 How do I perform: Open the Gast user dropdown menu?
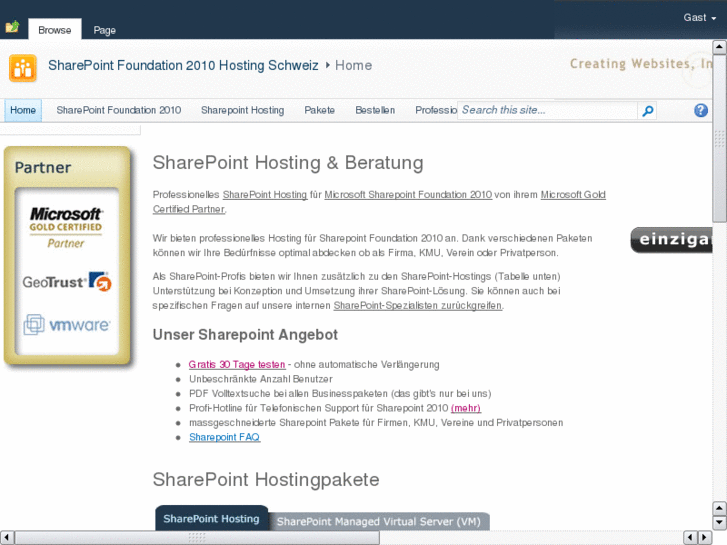pos(699,18)
